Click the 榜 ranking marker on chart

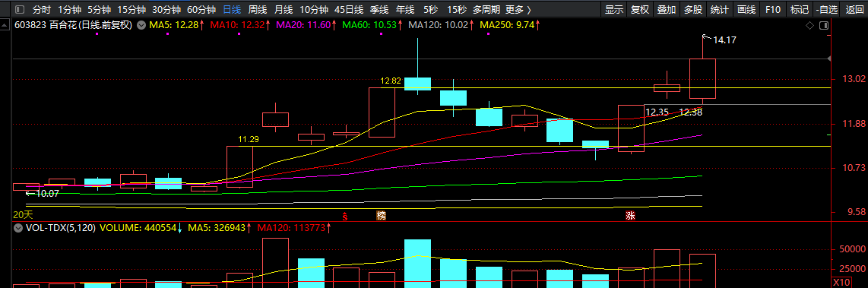[381, 216]
